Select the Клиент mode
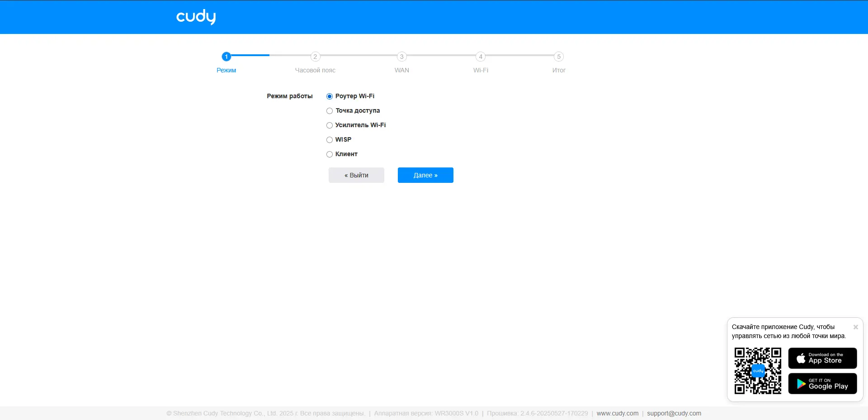Screen dimensions: 868x420 329,154
